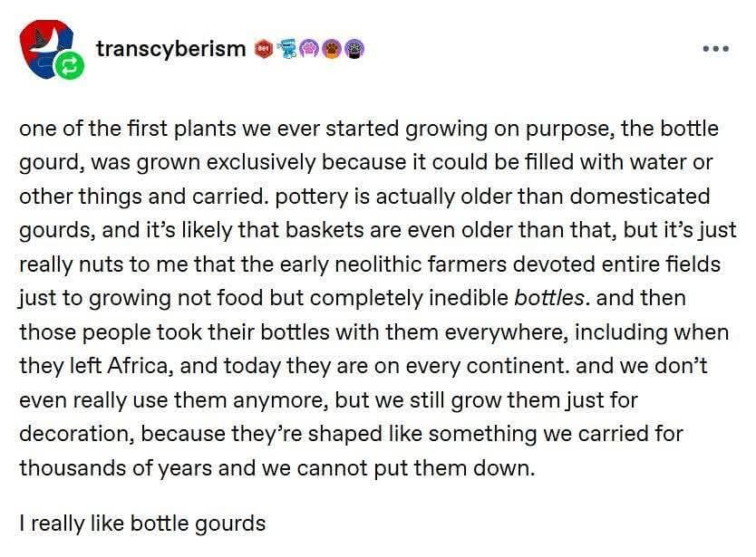Open the transcyberism avatar image
756x557 pixels.
point(46,45)
